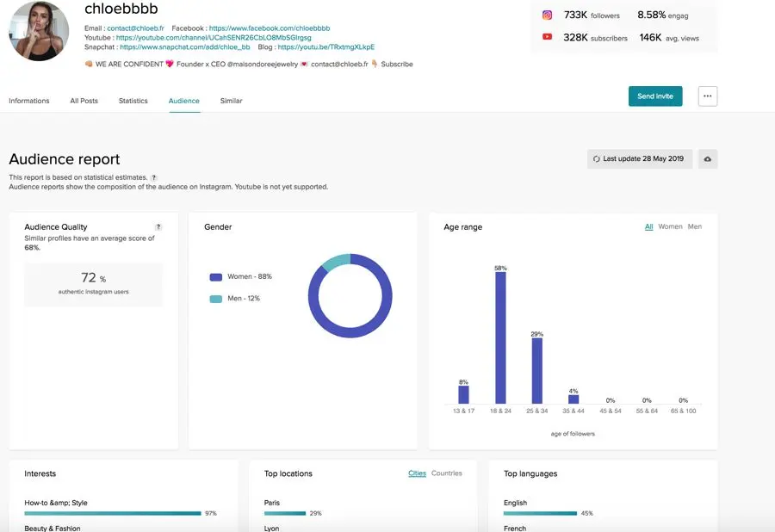Filter age range by Women

[x=670, y=227]
